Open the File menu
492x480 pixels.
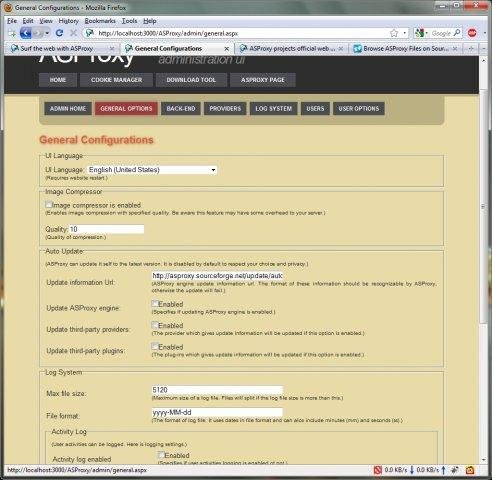(x=12, y=21)
